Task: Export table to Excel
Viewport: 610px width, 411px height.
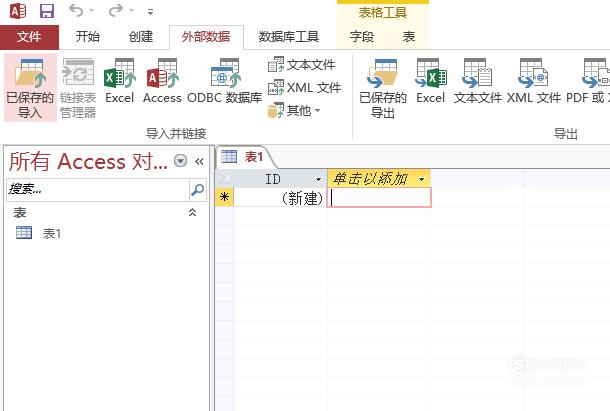Action: pos(431,82)
